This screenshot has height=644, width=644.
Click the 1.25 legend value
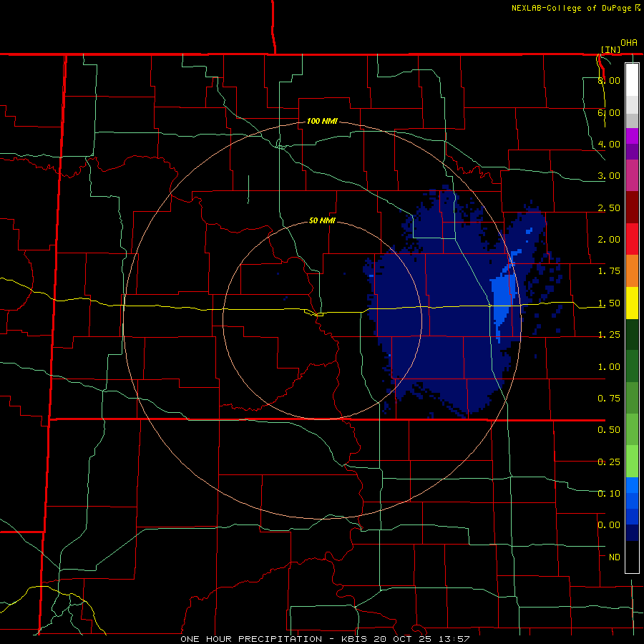[x=609, y=335]
